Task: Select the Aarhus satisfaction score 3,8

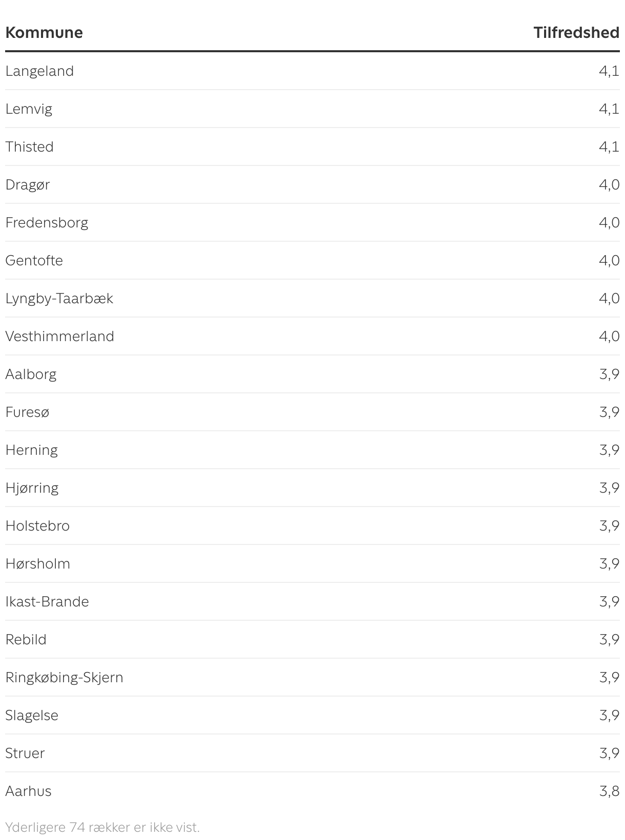Action: (609, 791)
